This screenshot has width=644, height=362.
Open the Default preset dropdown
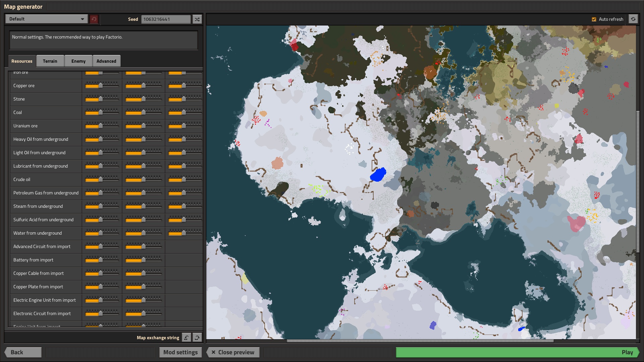(46, 19)
